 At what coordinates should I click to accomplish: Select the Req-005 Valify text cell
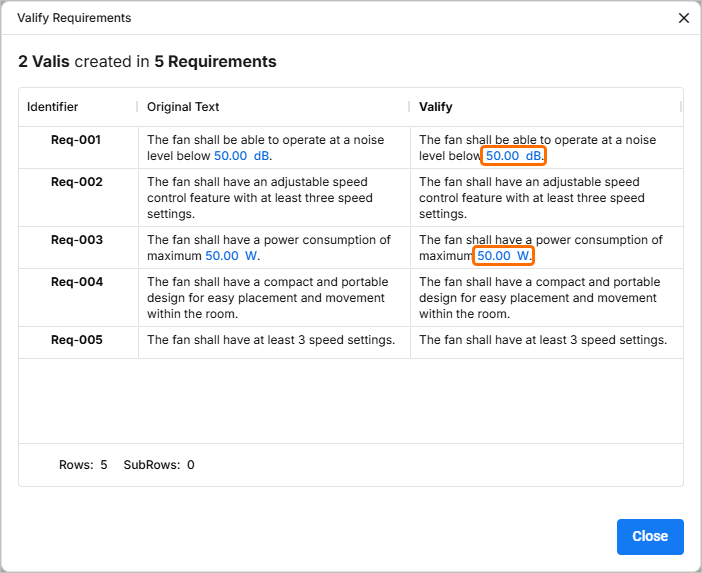[x=543, y=340]
